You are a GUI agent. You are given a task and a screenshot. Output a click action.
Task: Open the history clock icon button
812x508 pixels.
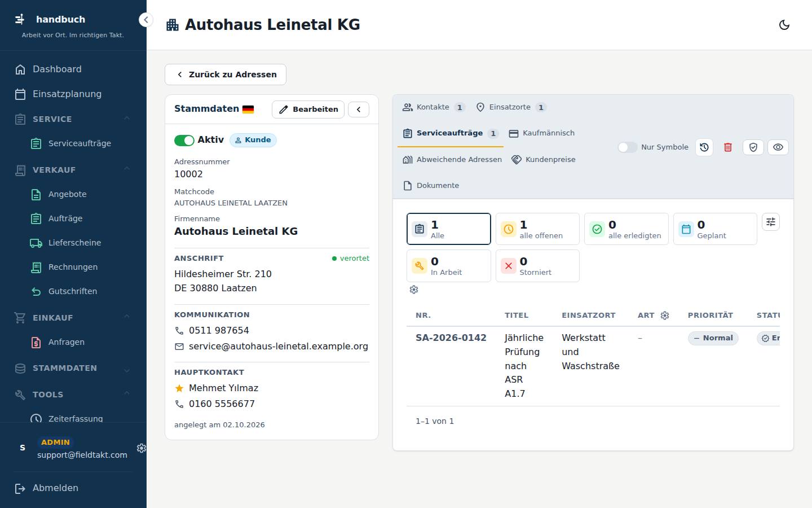[x=704, y=147]
